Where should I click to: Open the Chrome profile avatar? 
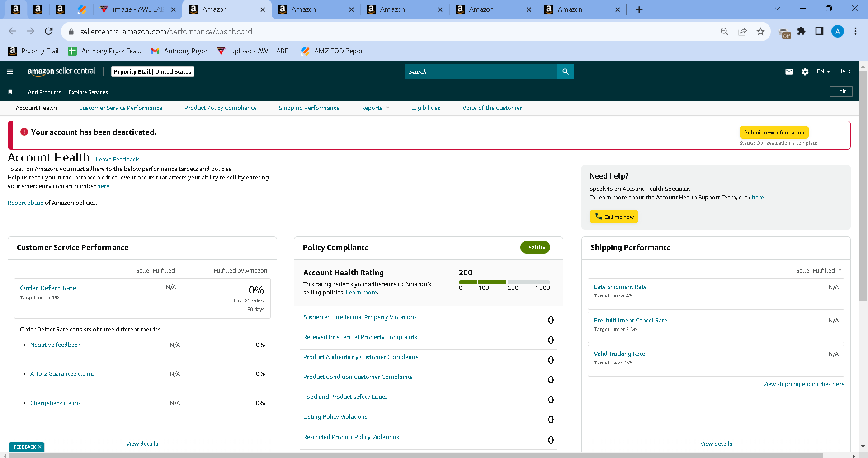(838, 31)
